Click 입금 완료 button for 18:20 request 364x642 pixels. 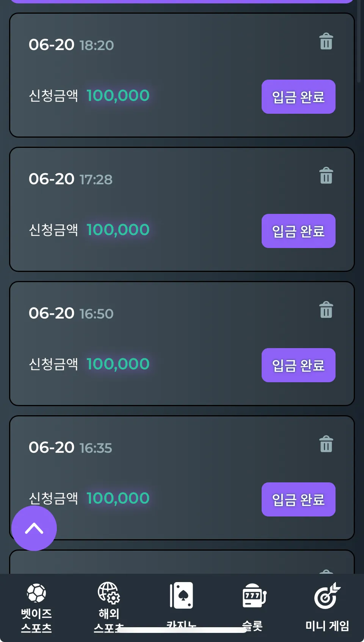(x=298, y=97)
